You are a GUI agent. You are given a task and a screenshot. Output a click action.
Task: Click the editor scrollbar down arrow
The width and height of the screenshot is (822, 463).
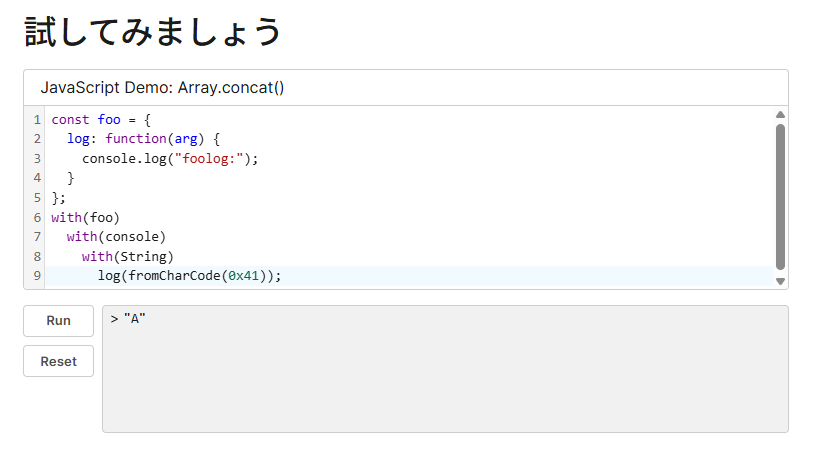(780, 281)
